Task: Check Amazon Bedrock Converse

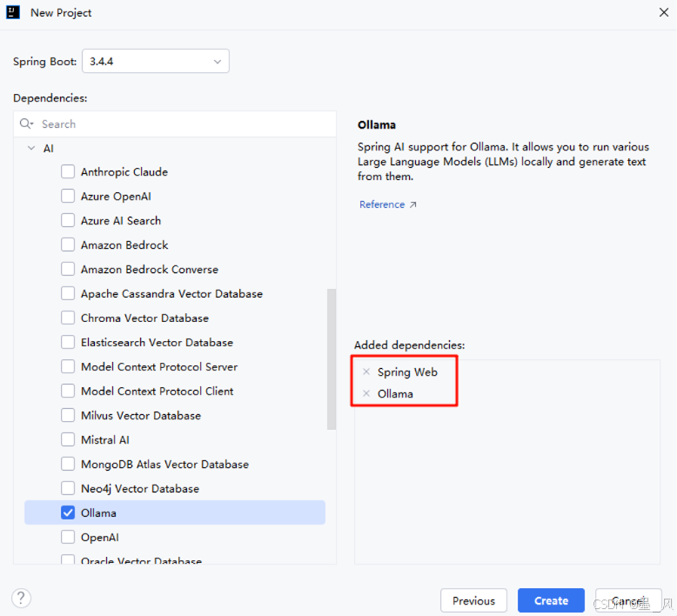Action: pos(68,269)
